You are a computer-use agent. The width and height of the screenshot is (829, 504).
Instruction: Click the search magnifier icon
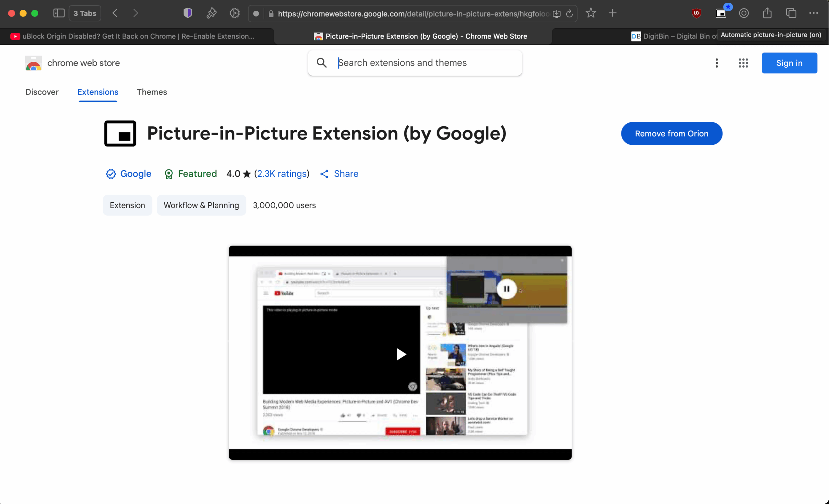[322, 63]
